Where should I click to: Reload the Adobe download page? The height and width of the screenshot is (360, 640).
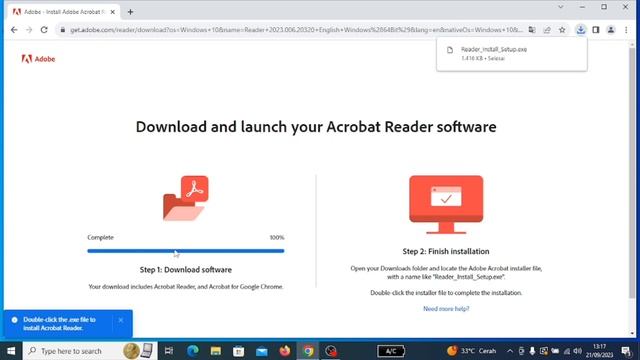click(44, 30)
